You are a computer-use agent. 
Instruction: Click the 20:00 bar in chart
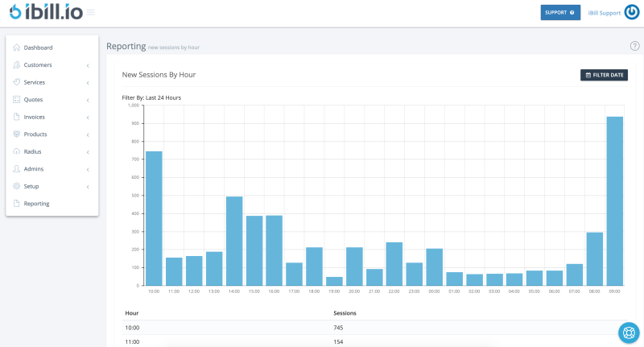(354, 266)
